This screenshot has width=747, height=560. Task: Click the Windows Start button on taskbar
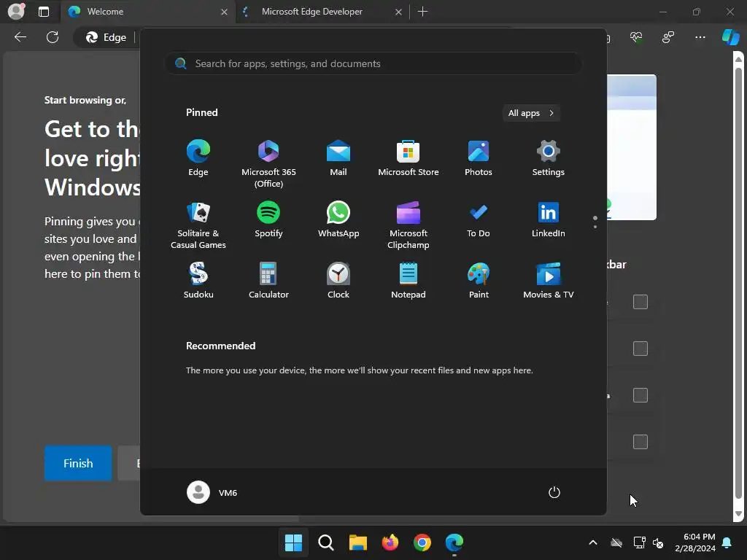[293, 542]
